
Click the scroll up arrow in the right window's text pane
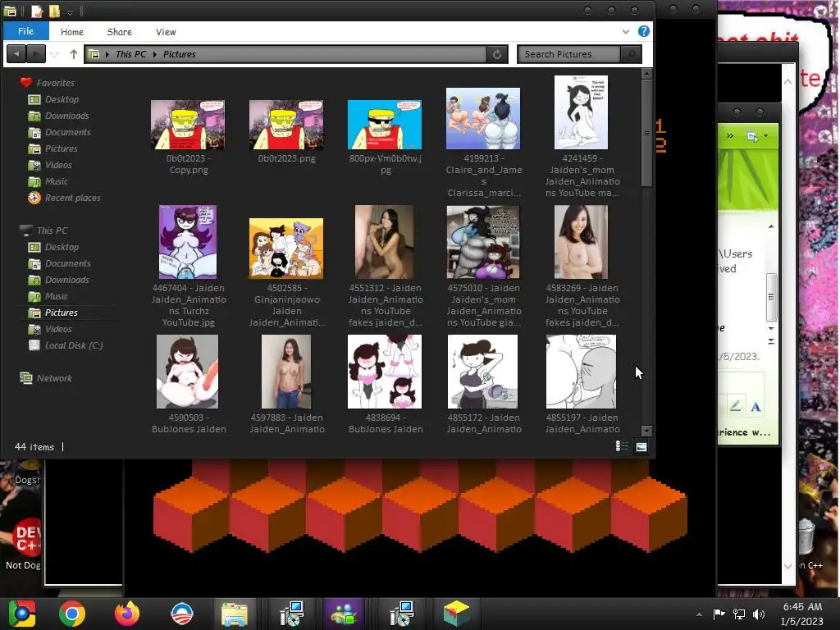coord(771,226)
